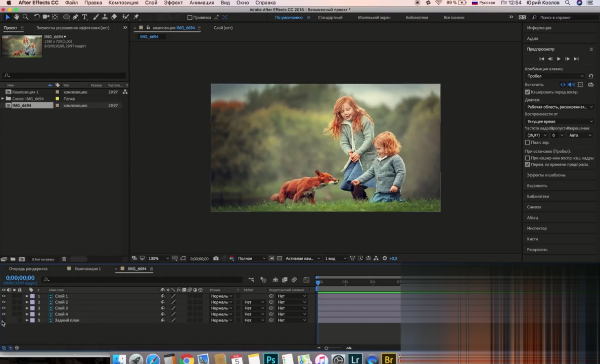This screenshot has width=600, height=364.
Task: Select the Hand tool in the toolbar
Action: [16, 17]
